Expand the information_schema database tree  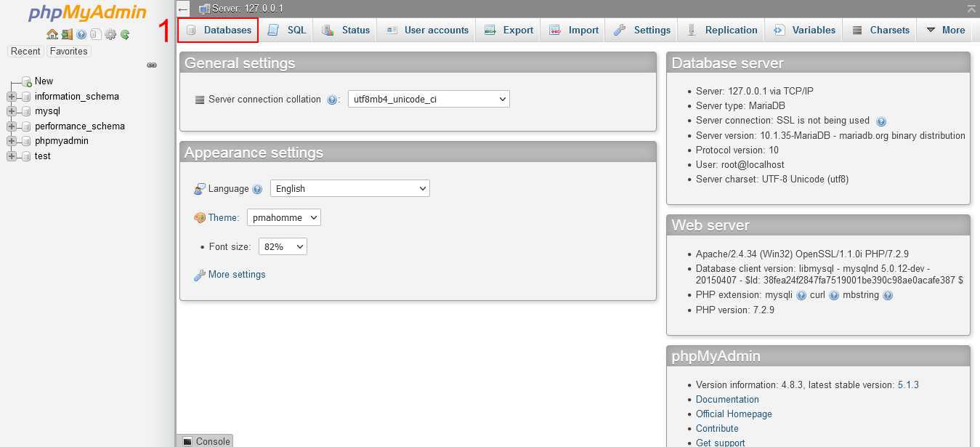[x=11, y=97]
